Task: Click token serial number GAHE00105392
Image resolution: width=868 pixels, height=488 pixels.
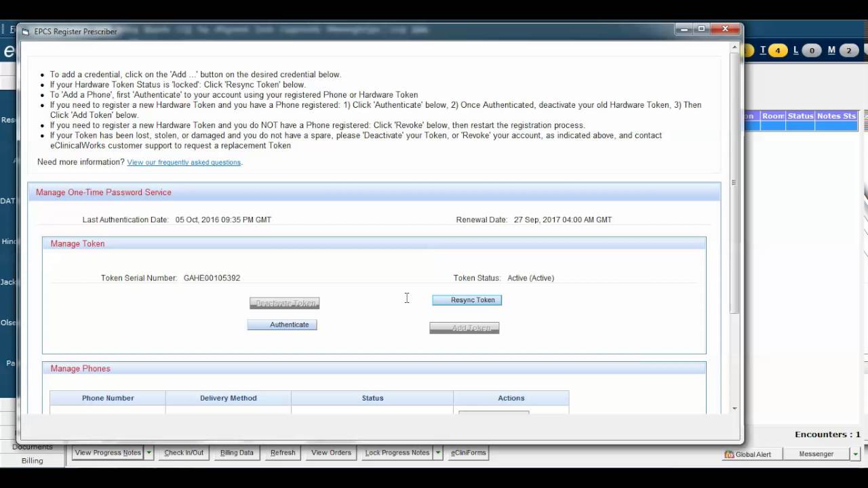Action: (x=212, y=278)
